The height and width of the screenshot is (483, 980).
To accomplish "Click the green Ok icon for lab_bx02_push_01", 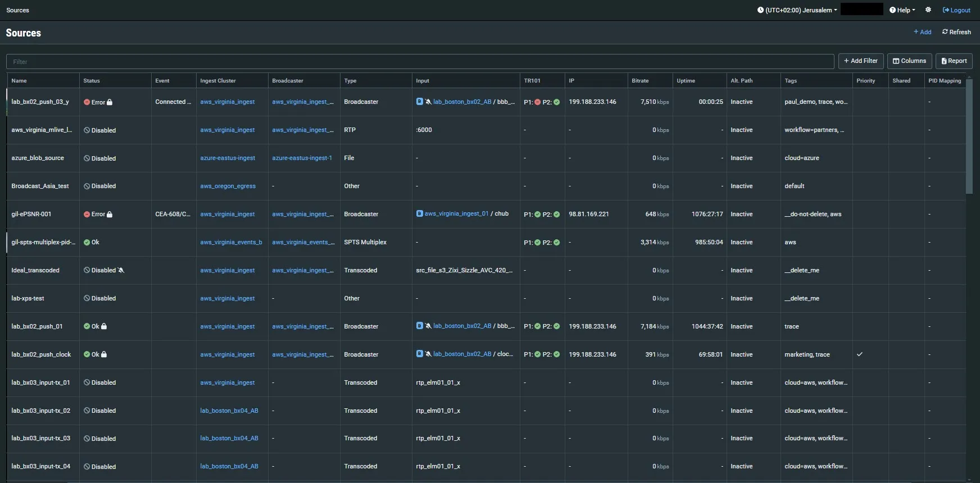I will click(87, 326).
